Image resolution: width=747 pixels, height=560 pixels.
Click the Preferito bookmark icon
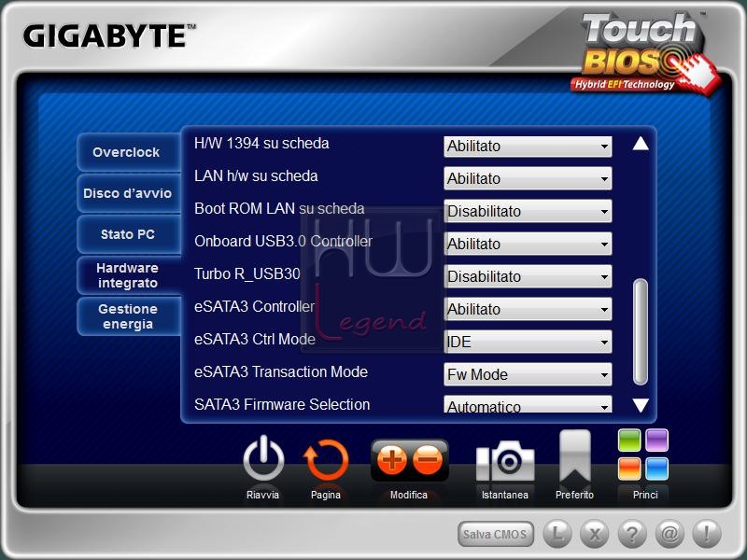tap(575, 456)
